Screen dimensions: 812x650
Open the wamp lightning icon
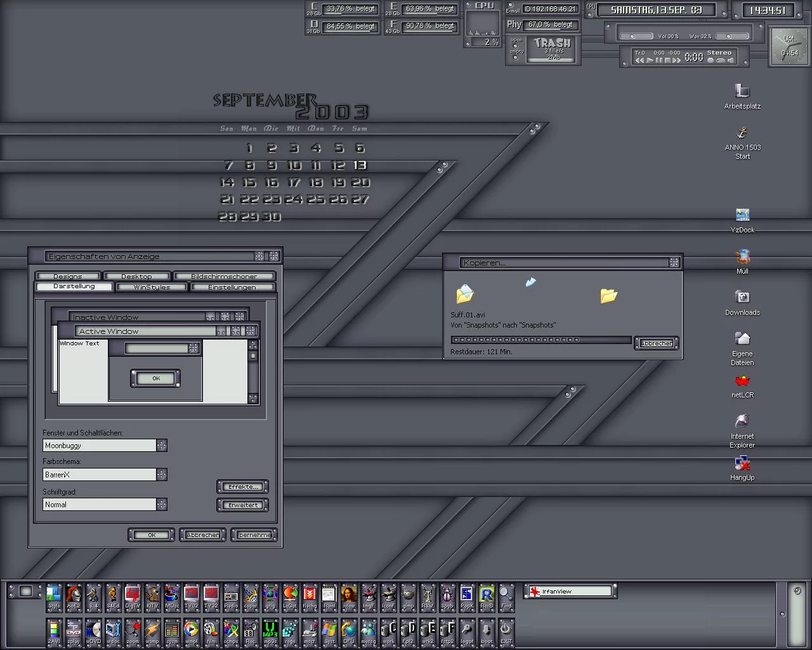152,630
